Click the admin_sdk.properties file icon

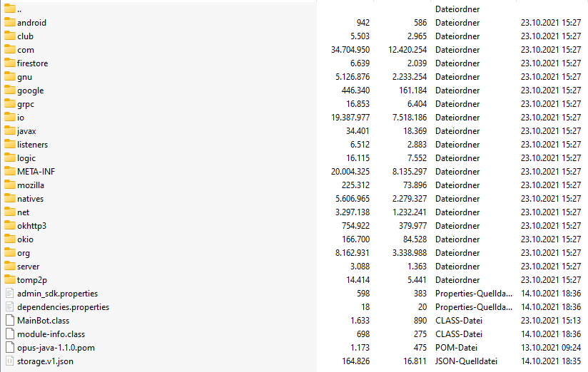pos(10,294)
